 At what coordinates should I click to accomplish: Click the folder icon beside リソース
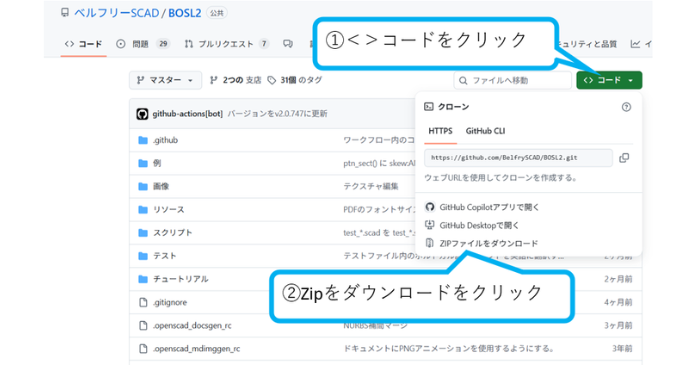[143, 210]
